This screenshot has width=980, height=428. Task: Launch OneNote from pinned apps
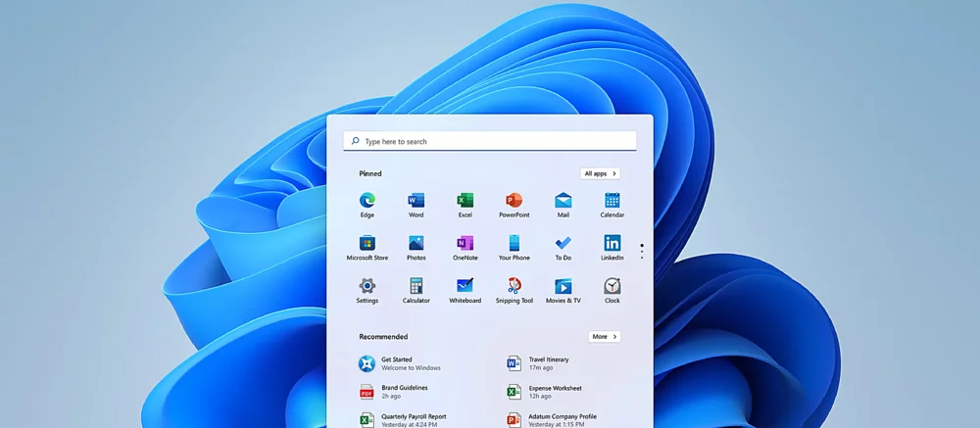coord(465,244)
